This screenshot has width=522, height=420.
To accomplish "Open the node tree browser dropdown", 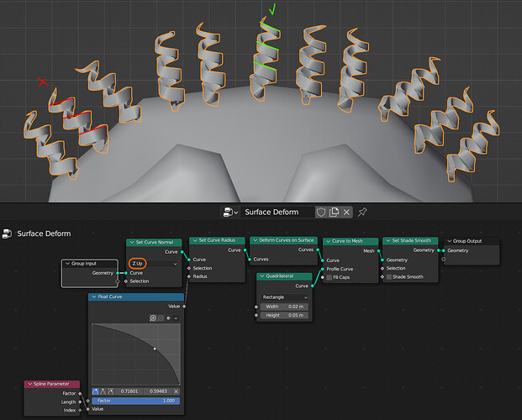I will coord(230,212).
